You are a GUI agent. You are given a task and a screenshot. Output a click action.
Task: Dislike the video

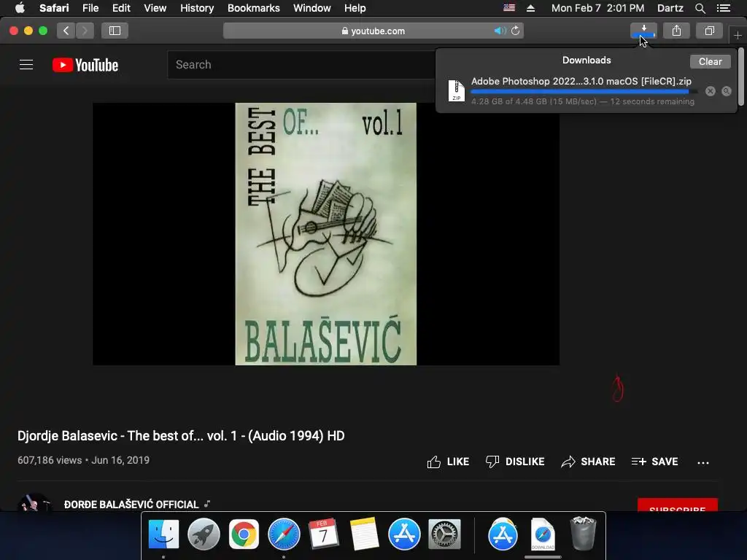pos(514,462)
